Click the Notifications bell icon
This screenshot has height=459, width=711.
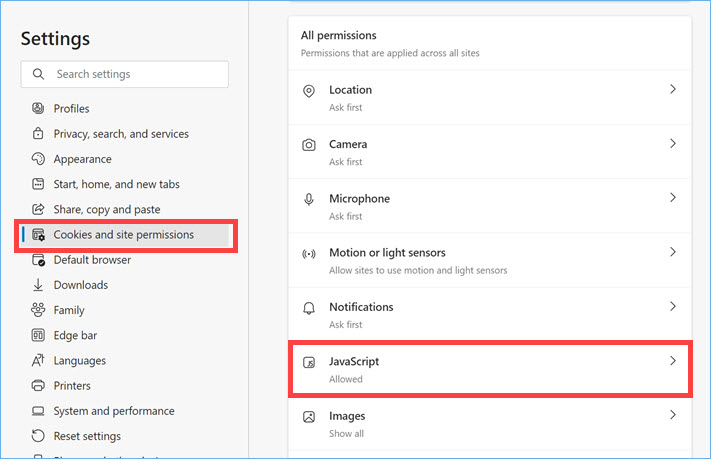(309, 308)
